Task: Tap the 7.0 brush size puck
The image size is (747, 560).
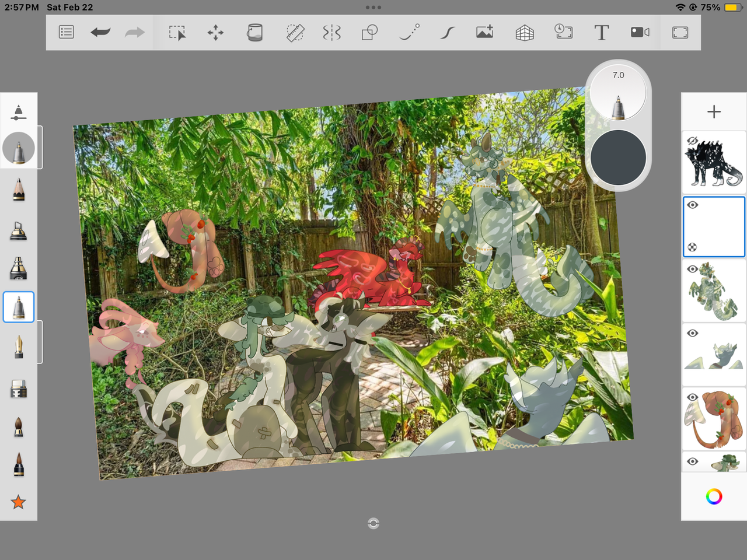Action: click(618, 92)
